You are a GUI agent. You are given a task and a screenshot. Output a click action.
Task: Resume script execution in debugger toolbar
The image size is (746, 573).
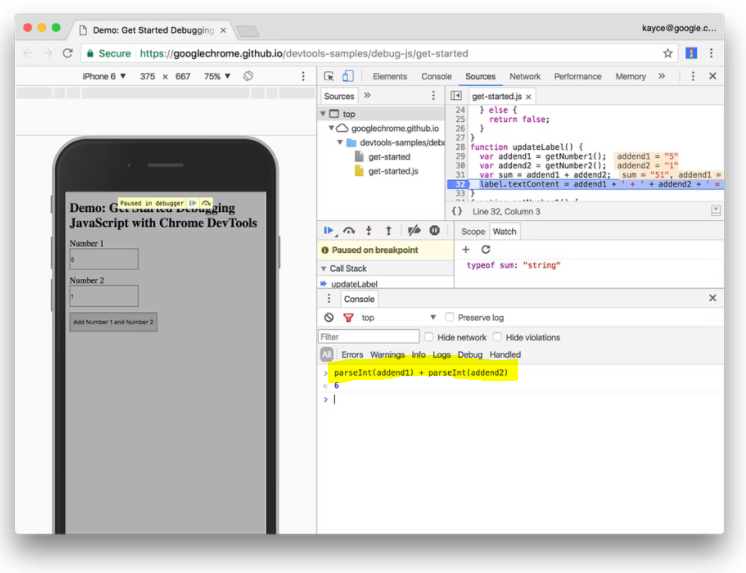pyautogui.click(x=328, y=231)
